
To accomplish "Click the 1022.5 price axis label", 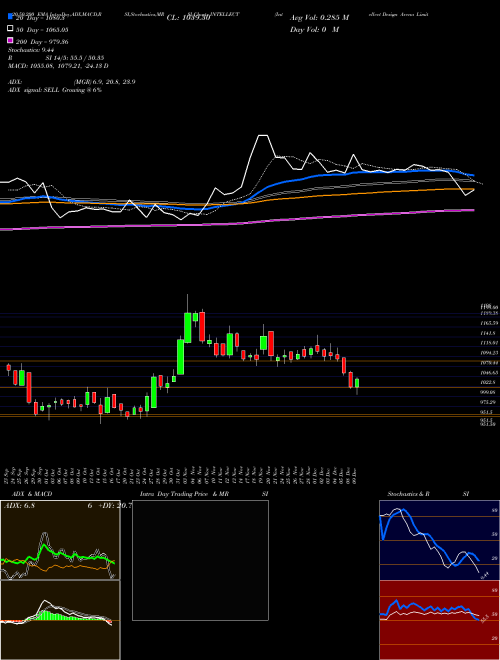I will [x=489, y=382].
